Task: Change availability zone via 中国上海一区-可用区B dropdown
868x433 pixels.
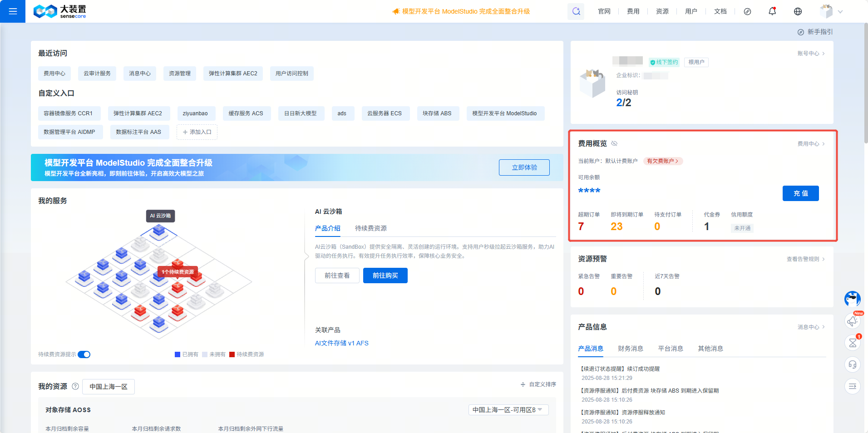Action: point(508,409)
